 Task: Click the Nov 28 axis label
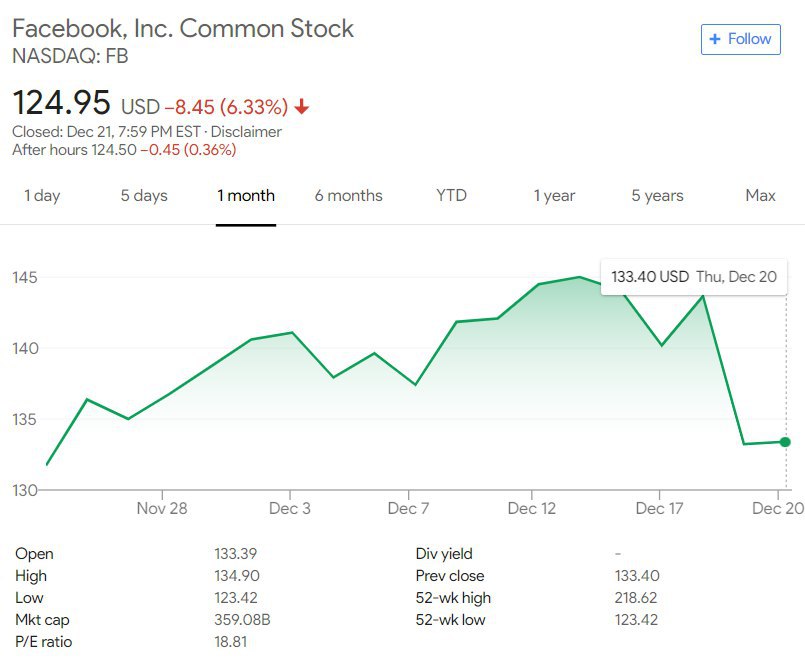pos(162,509)
